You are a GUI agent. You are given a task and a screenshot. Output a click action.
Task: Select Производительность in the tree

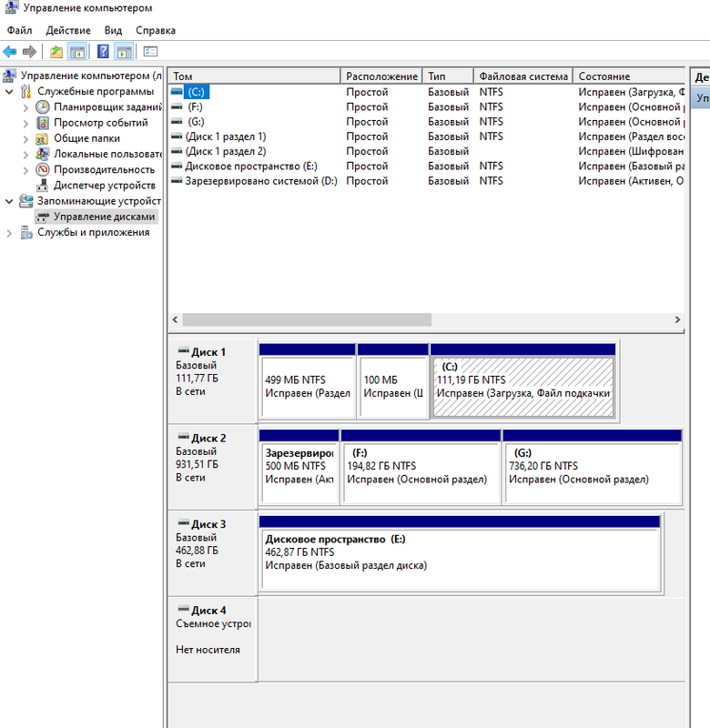103,170
